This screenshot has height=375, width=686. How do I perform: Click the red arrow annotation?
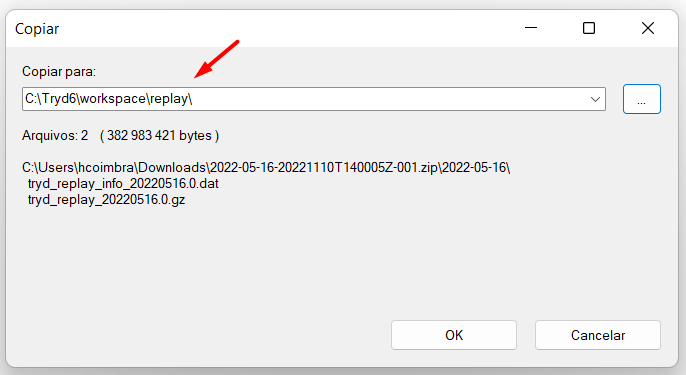pos(217,59)
